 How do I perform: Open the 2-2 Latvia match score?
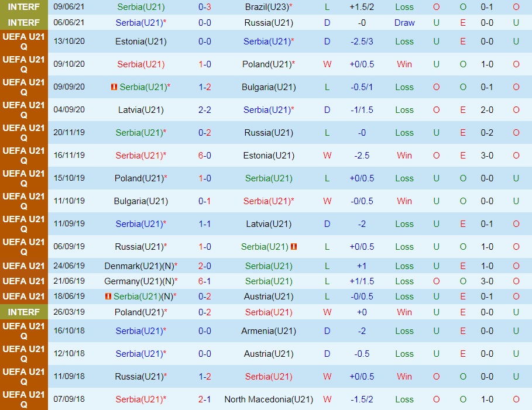204,110
